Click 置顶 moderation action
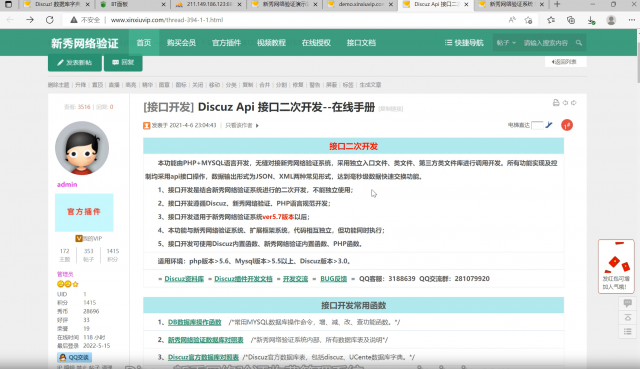The image size is (640, 369). (98, 85)
